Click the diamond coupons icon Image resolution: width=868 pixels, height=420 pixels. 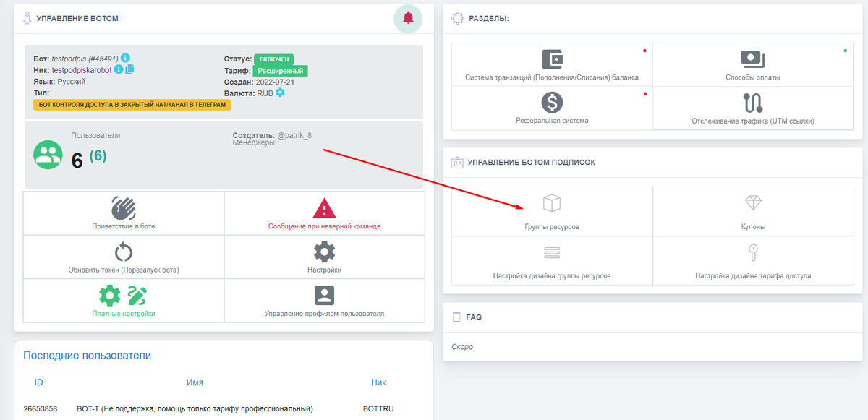pyautogui.click(x=752, y=203)
